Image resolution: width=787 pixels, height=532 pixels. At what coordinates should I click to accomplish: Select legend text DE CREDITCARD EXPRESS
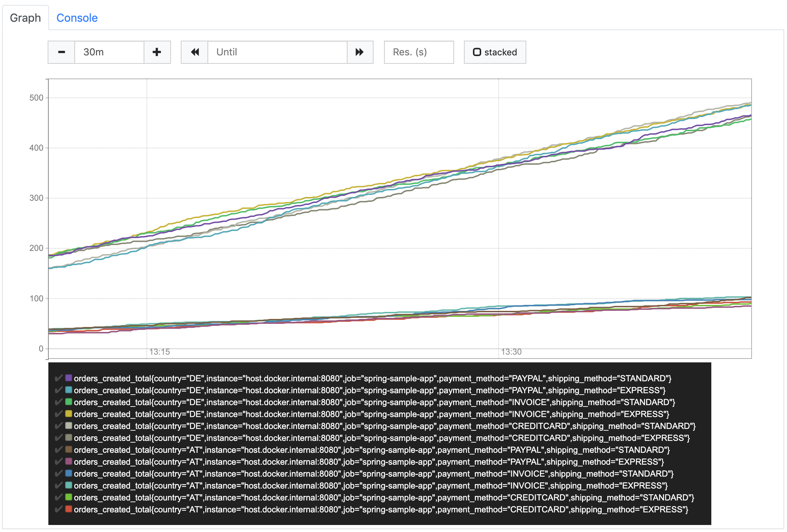(x=382, y=438)
